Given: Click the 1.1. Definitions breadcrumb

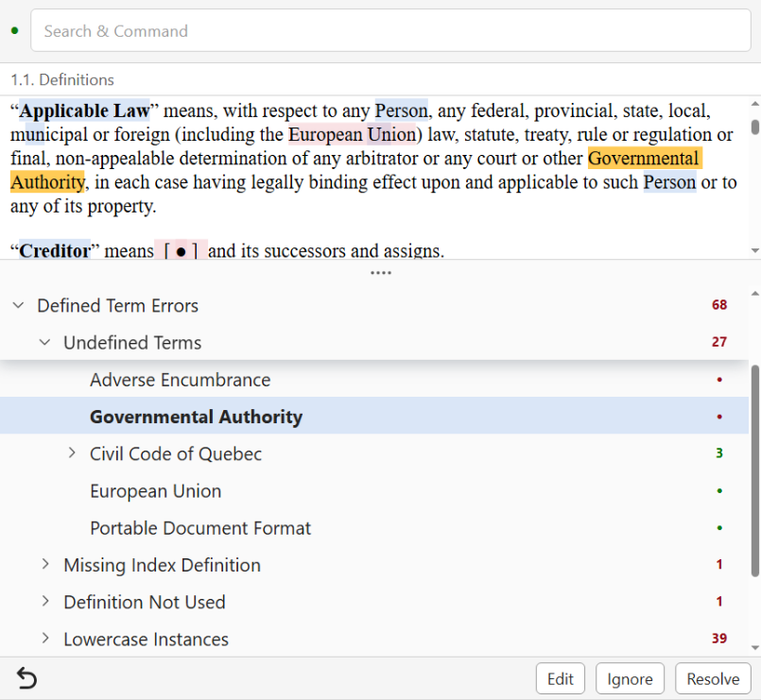Looking at the screenshot, I should point(62,79).
